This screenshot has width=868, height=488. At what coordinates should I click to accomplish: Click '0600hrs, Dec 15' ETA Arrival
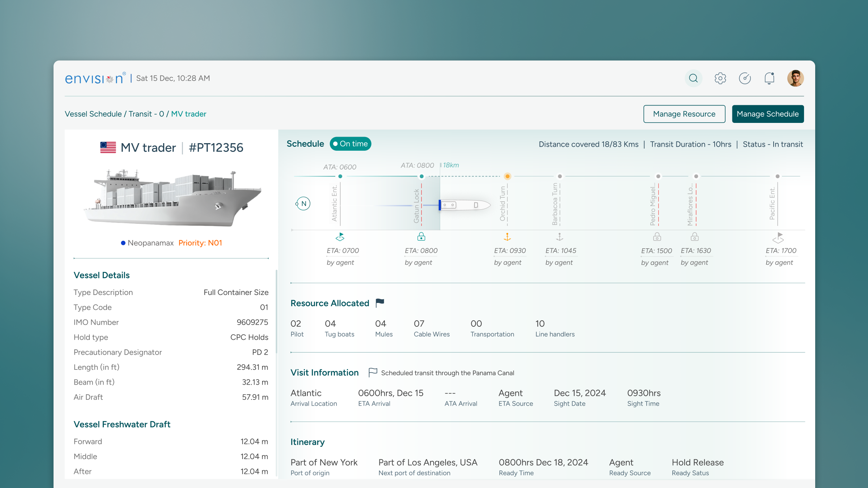point(391,393)
